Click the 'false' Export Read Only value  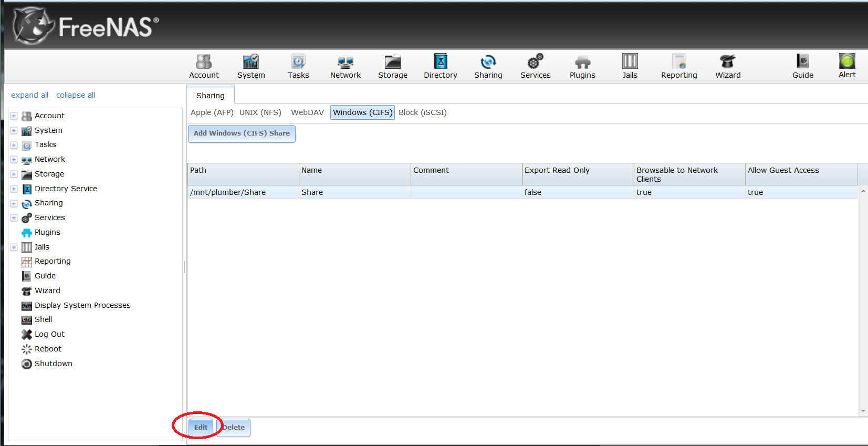click(x=533, y=192)
